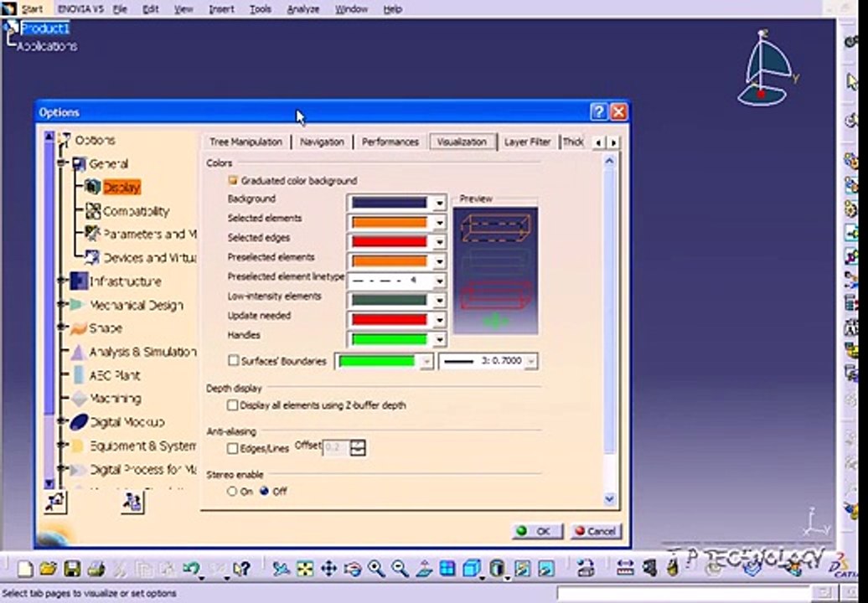868x603 pixels.
Task: Activate the Fly mode airplane icon
Action: pos(282,569)
